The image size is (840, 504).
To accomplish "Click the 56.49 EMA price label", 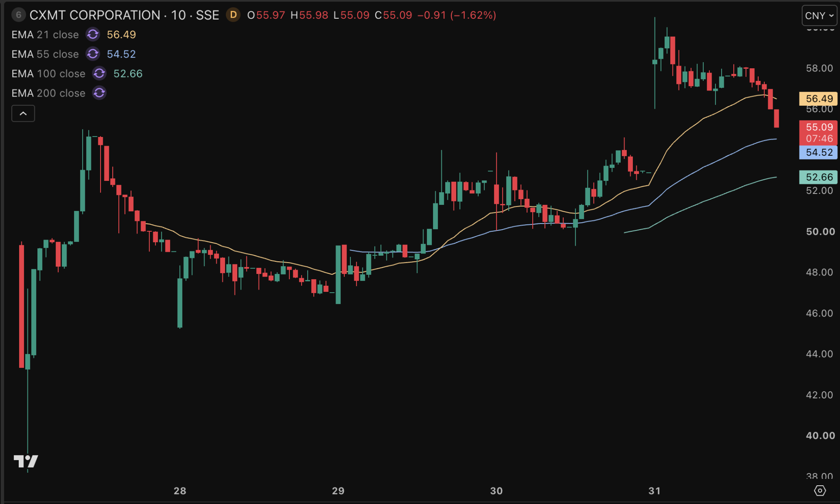I will (x=818, y=99).
